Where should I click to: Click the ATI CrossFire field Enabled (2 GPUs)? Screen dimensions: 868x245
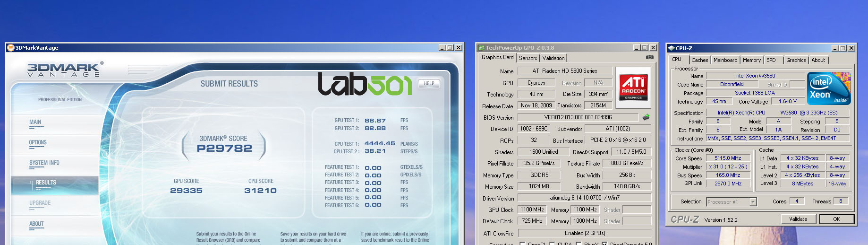coord(585,233)
